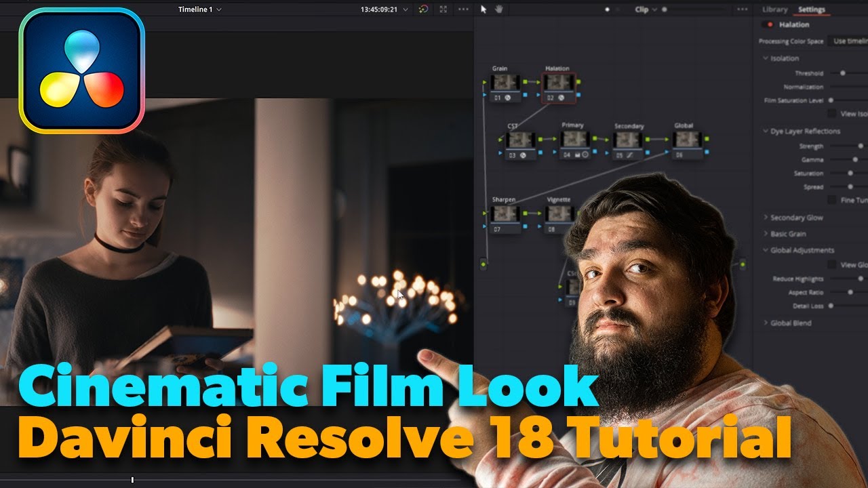Click the Aspect Ratio slider handle
This screenshot has width=868, height=488.
pos(850,292)
